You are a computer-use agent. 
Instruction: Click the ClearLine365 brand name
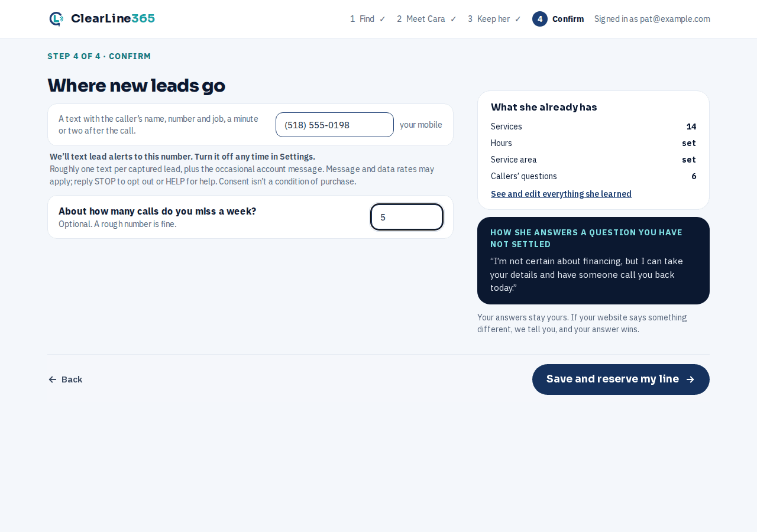click(x=113, y=19)
